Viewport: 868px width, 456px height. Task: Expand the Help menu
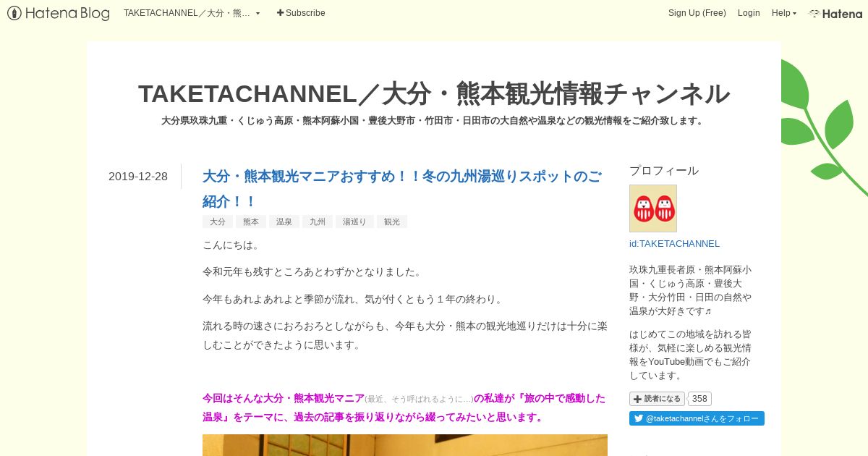(x=783, y=13)
